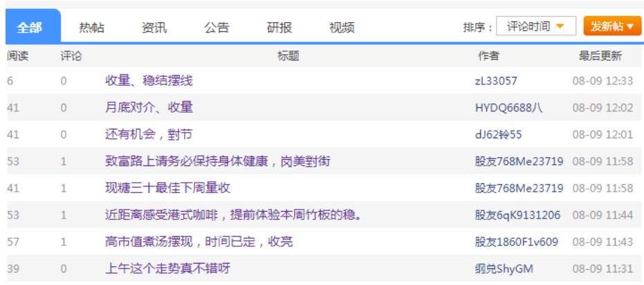Open post titled 收量、稳结摆线

149,81
